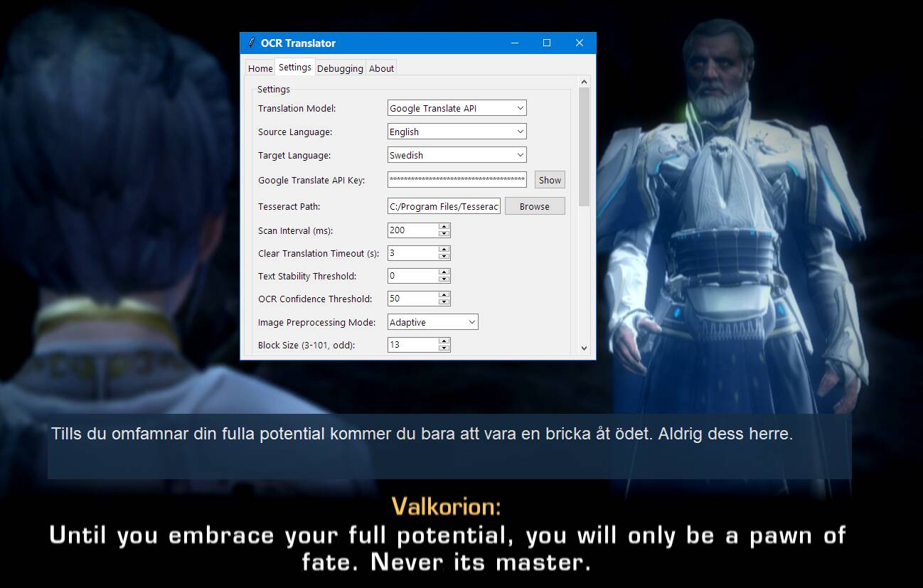Image resolution: width=923 pixels, height=588 pixels.
Task: Click the Google Translate API Key field
Action: (x=457, y=180)
